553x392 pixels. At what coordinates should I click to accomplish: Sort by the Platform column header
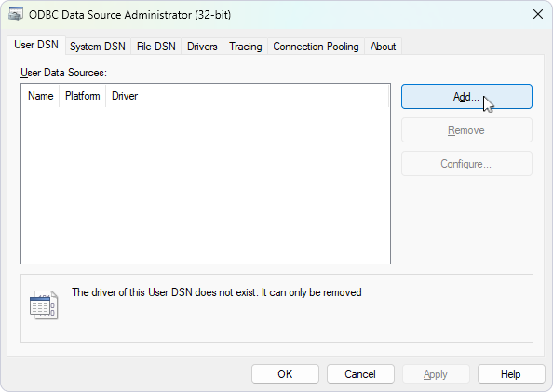[x=83, y=96]
